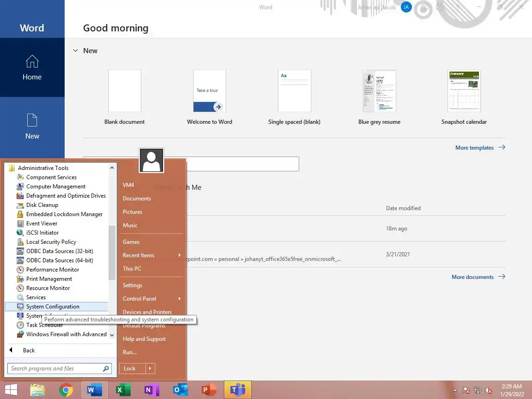Open More templates link
Image resolution: width=532 pixels, height=399 pixels.
tap(480, 148)
